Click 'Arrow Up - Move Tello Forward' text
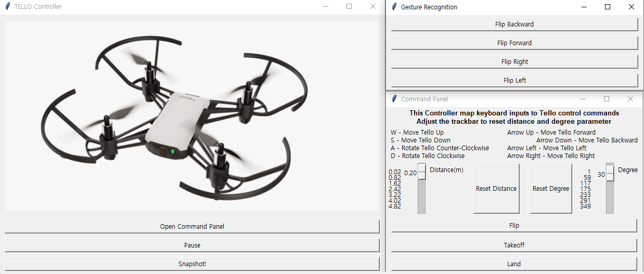644x274 pixels. click(x=551, y=133)
